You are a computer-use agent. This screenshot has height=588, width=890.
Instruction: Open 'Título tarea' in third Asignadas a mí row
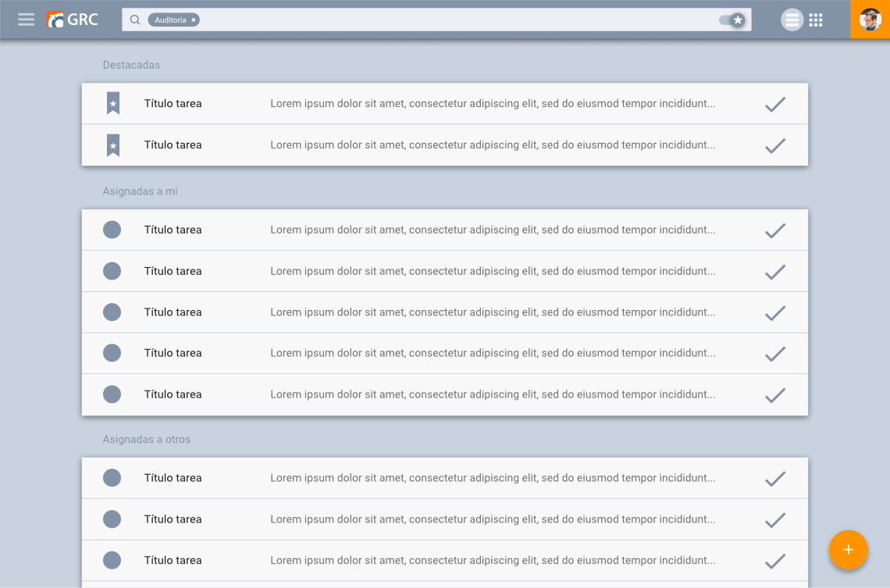pos(173,312)
